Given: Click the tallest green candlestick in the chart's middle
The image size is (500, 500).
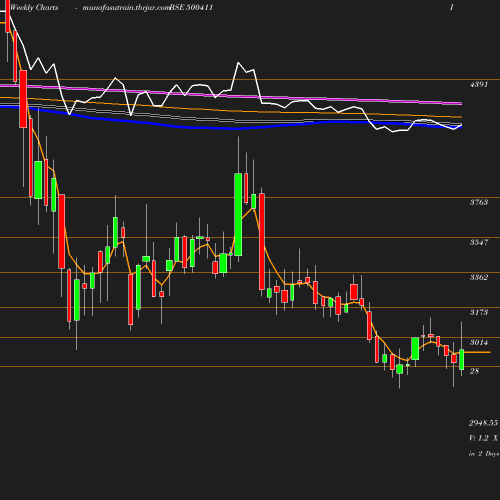Looking at the screenshot, I should [238, 214].
